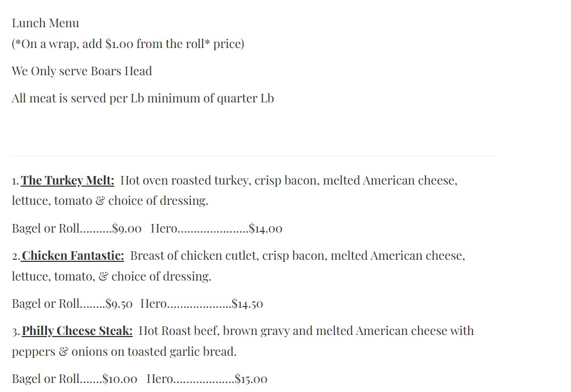Open "The Turkey Melt:" underlined title
The width and height of the screenshot is (571, 392).
tap(68, 180)
